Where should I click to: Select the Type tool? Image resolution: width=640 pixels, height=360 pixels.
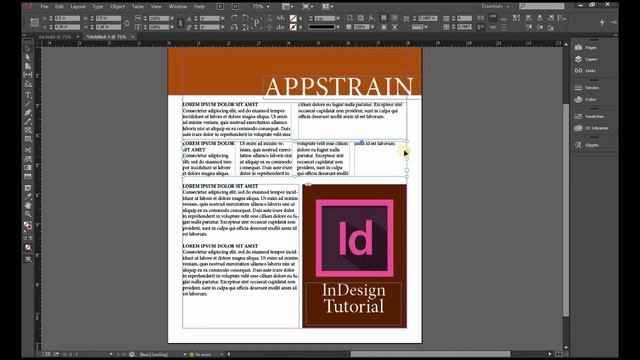pos(28,95)
